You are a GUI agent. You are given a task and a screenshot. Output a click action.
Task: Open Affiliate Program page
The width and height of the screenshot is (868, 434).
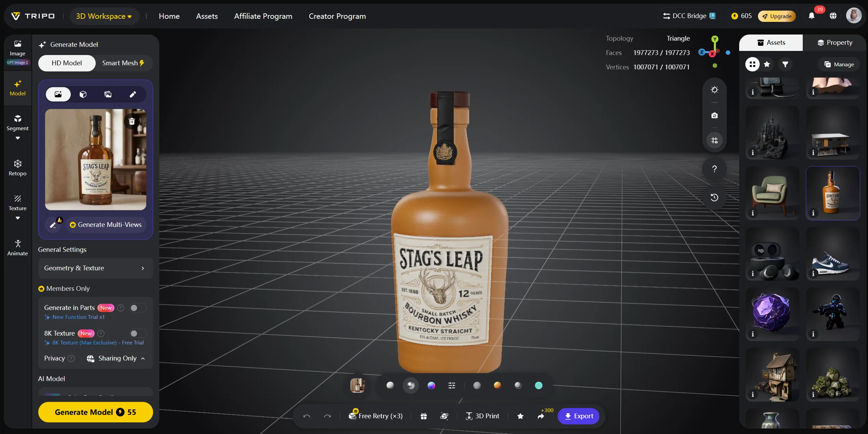263,16
